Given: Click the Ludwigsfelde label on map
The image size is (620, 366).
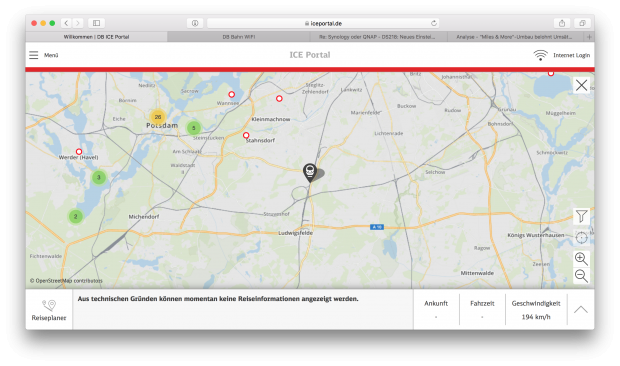Looking at the screenshot, I should (295, 233).
